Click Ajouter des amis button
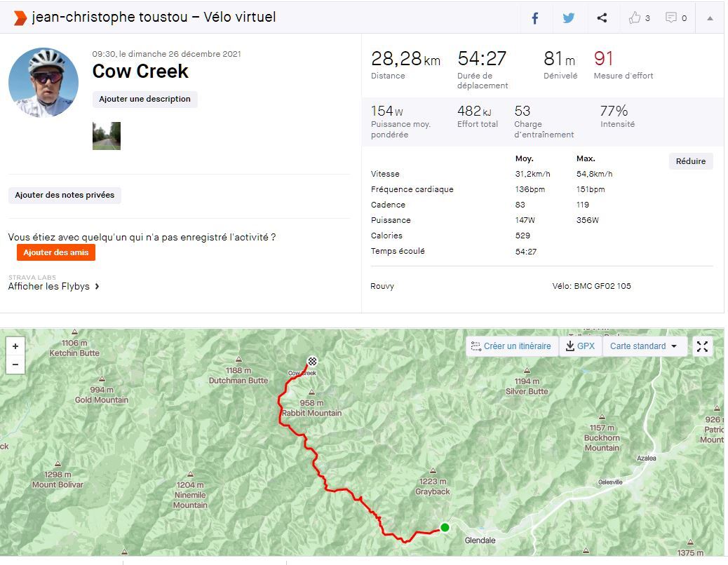 tap(56, 252)
